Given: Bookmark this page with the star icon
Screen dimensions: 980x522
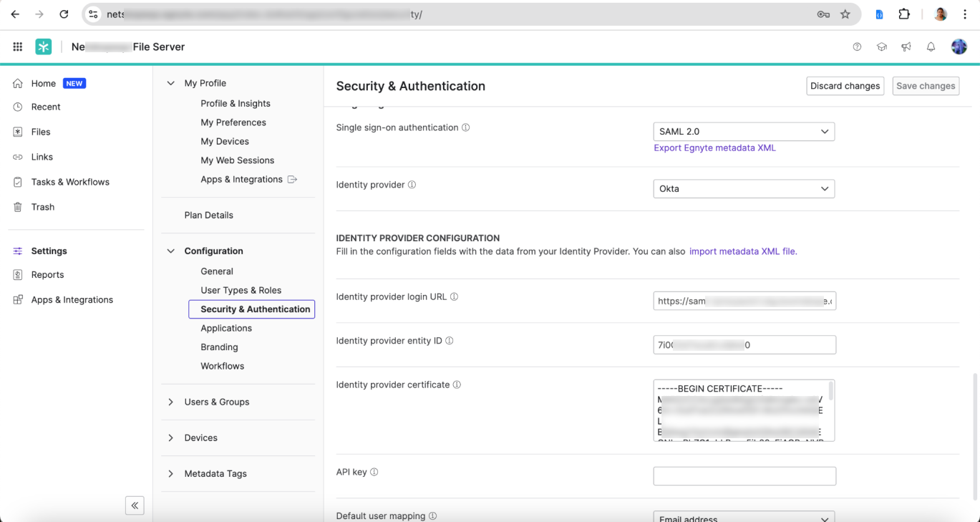Looking at the screenshot, I should click(845, 14).
